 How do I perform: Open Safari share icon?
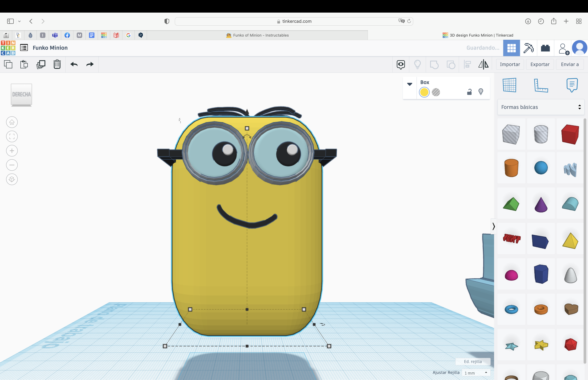click(x=553, y=21)
